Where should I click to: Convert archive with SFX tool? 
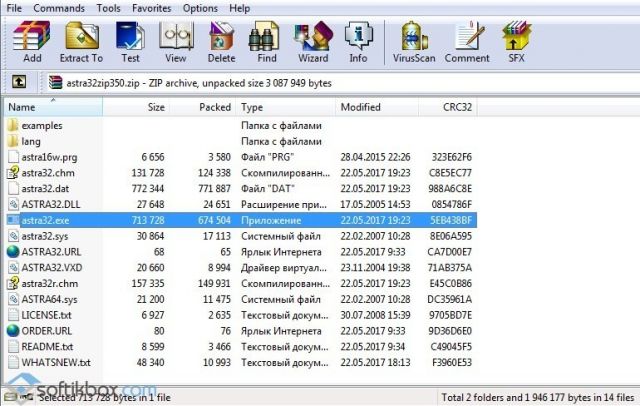coord(516,42)
